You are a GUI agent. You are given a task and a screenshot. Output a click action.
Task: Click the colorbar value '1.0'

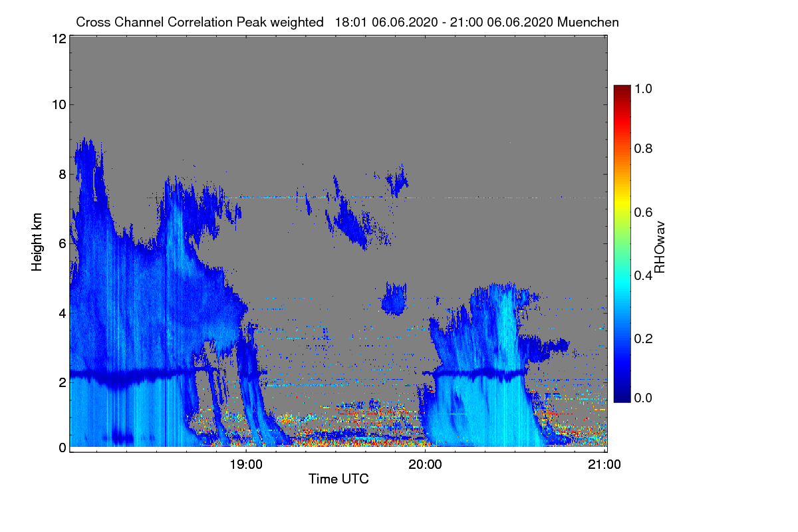[642, 87]
